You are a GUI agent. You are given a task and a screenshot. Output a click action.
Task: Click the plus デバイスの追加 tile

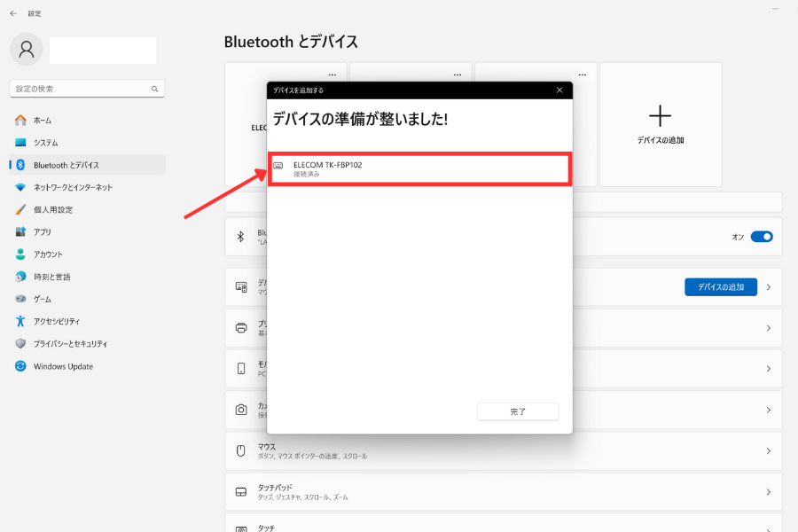(x=661, y=125)
